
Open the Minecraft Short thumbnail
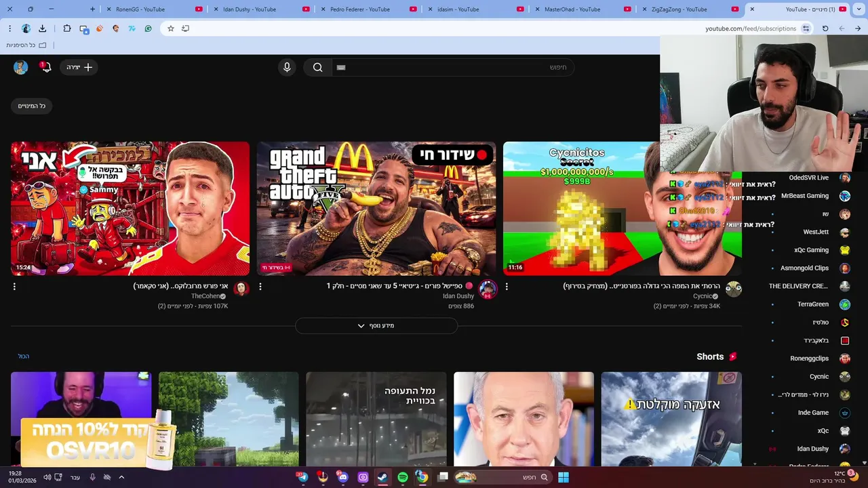[x=229, y=419]
